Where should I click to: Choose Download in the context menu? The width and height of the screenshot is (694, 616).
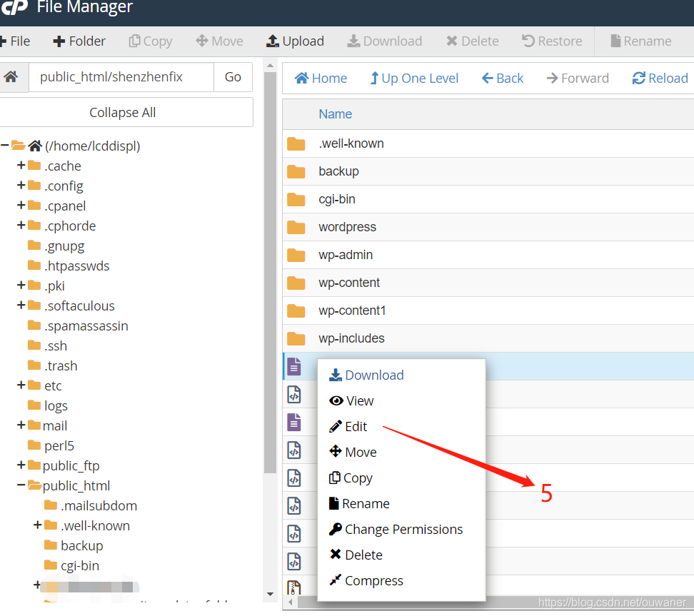click(366, 375)
